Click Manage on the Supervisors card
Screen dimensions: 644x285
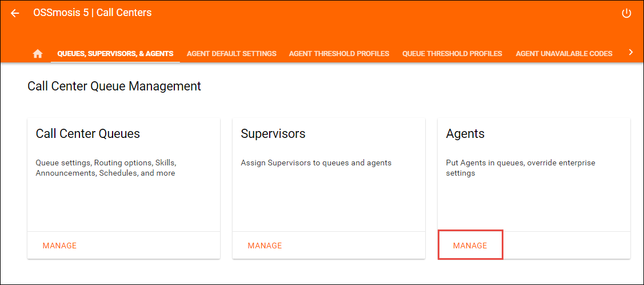265,246
